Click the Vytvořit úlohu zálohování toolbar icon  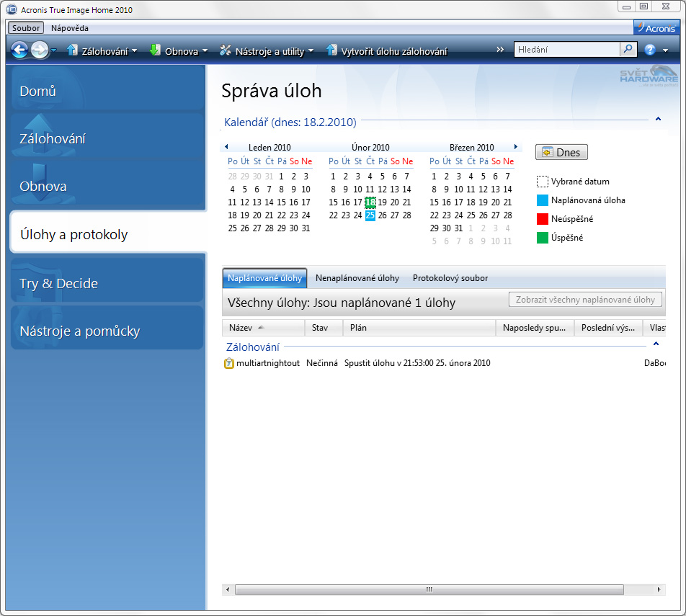pos(331,50)
